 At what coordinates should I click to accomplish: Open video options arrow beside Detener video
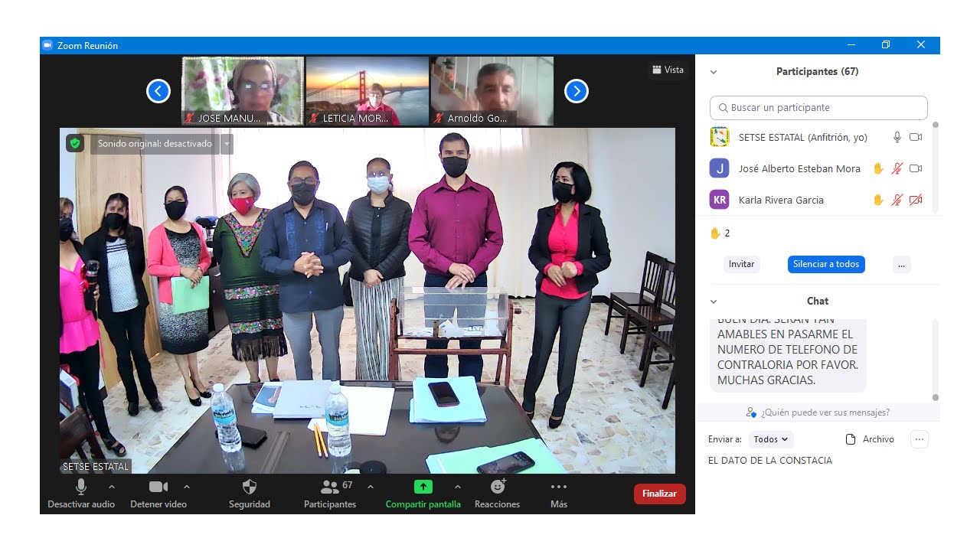(x=187, y=487)
